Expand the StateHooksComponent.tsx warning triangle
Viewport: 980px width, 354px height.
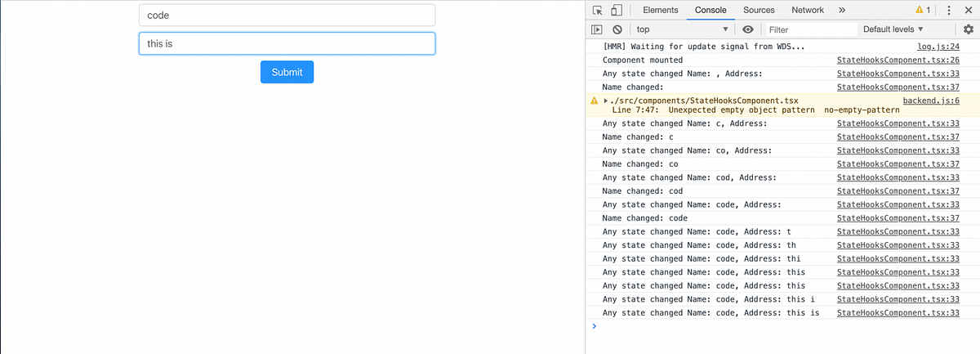(605, 100)
